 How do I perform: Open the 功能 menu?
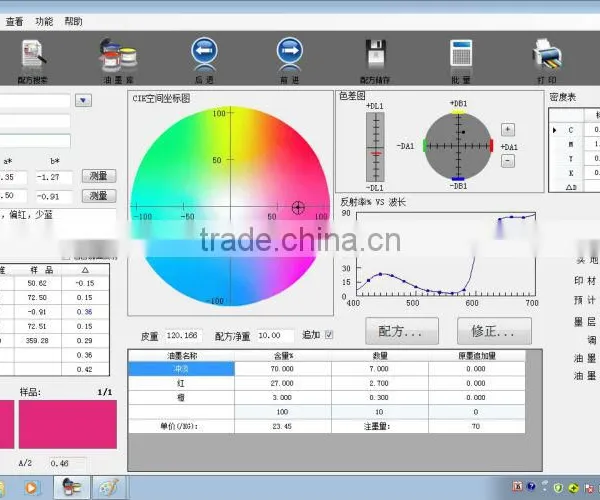point(44,21)
